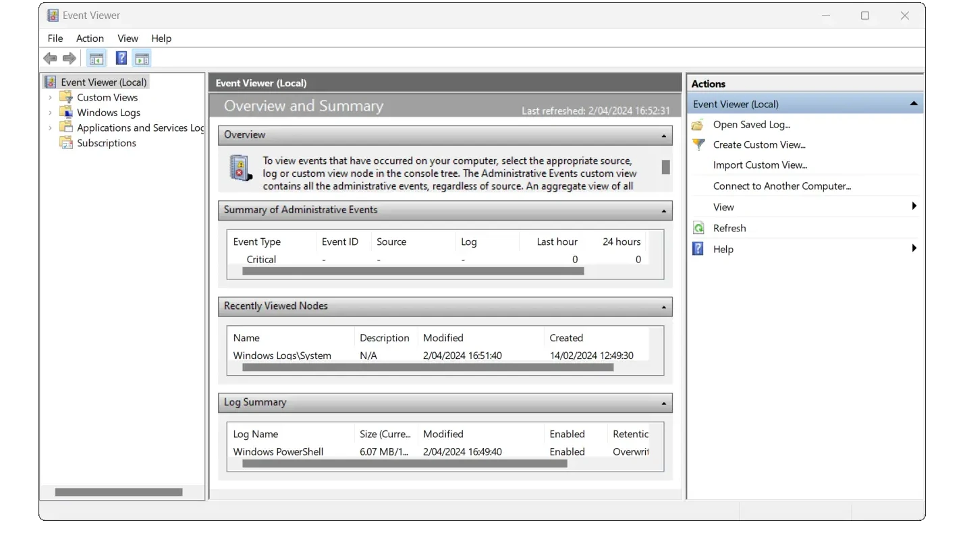Viewport: 967px width, 560px height.
Task: Click the Refresh action link
Action: [x=729, y=228]
